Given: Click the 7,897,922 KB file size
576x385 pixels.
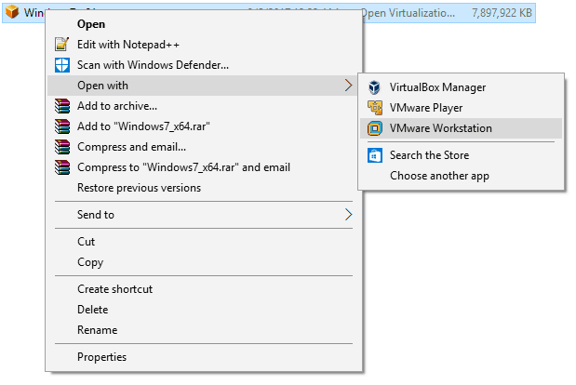Looking at the screenshot, I should coord(502,13).
